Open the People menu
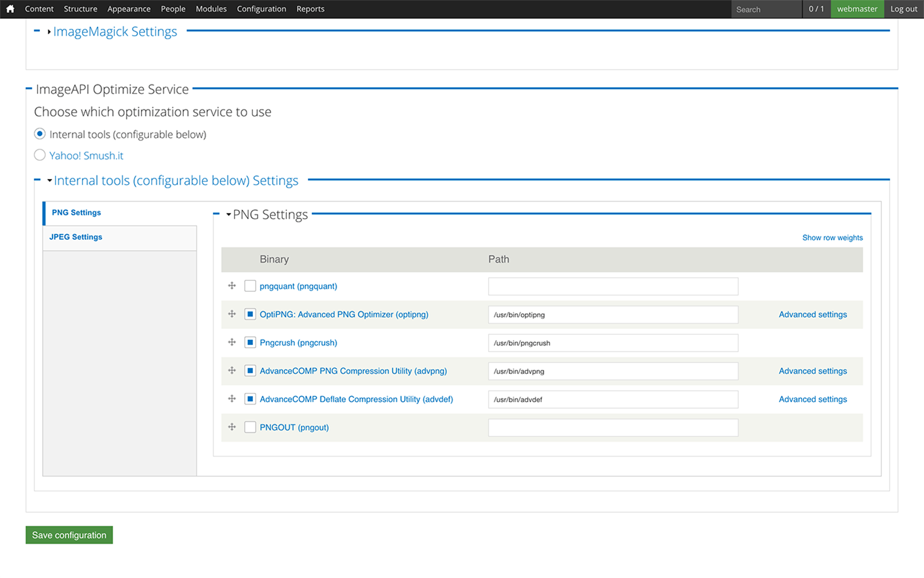The width and height of the screenshot is (924, 578). point(173,9)
